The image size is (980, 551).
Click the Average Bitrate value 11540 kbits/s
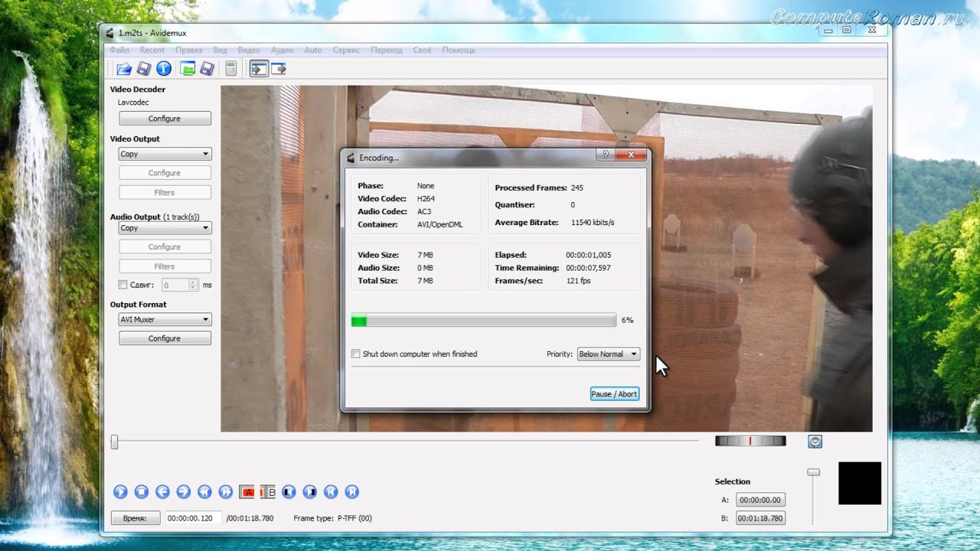[593, 223]
